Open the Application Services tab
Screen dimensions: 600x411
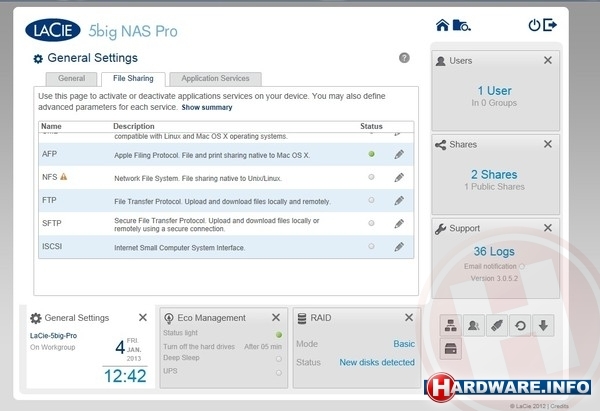pos(215,78)
